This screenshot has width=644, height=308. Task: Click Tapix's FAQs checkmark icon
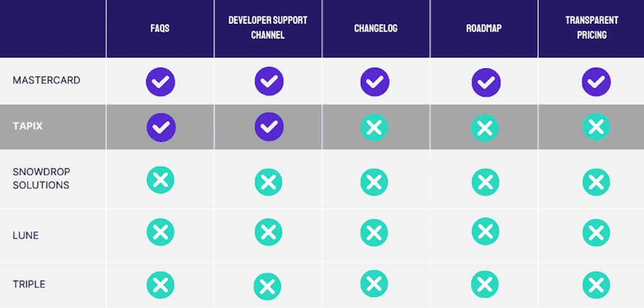160,127
